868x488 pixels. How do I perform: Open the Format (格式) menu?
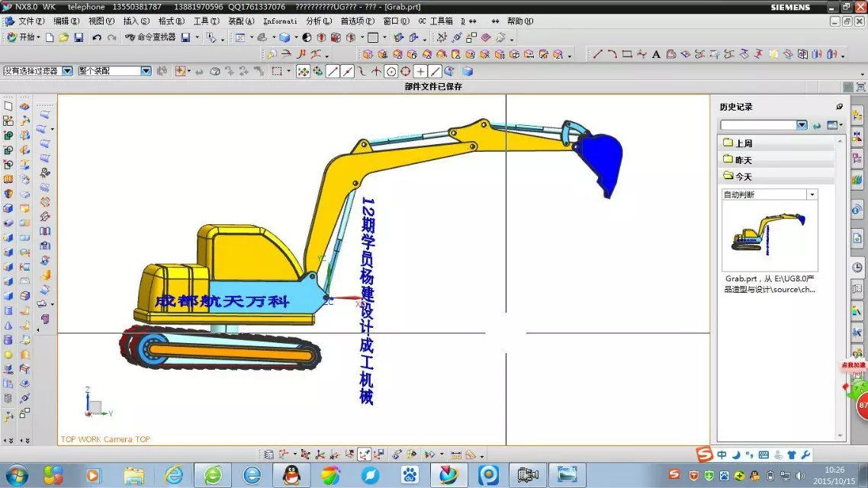click(x=171, y=21)
